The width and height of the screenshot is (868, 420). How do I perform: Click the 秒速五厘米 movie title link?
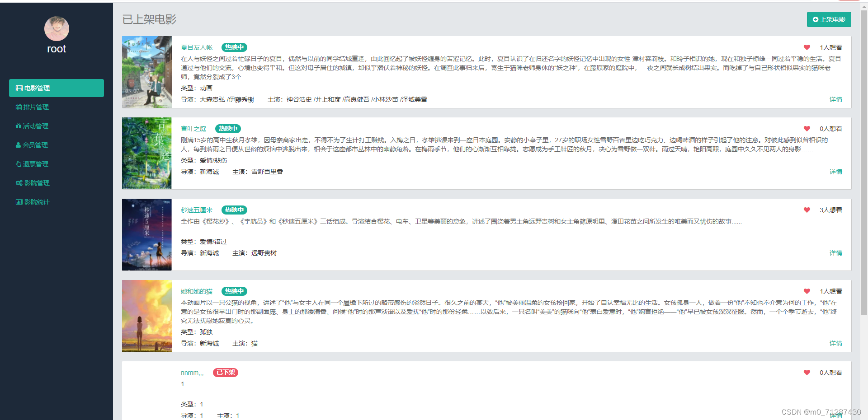[x=196, y=210]
